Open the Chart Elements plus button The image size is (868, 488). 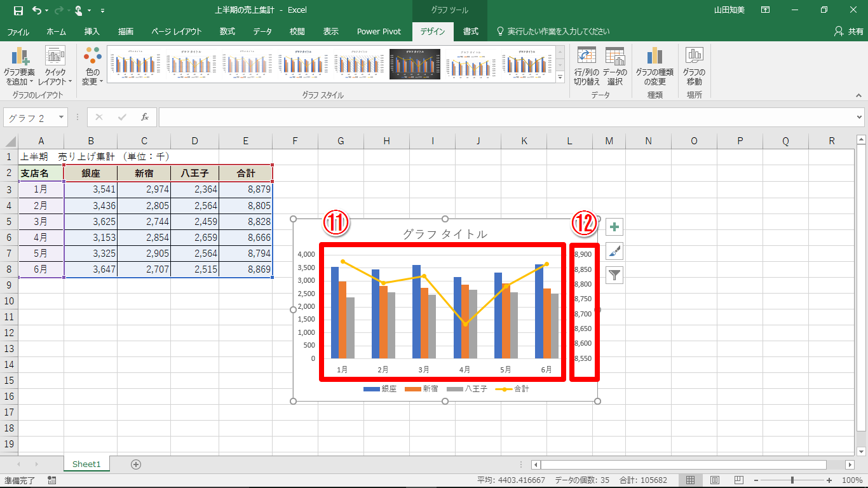pyautogui.click(x=614, y=227)
